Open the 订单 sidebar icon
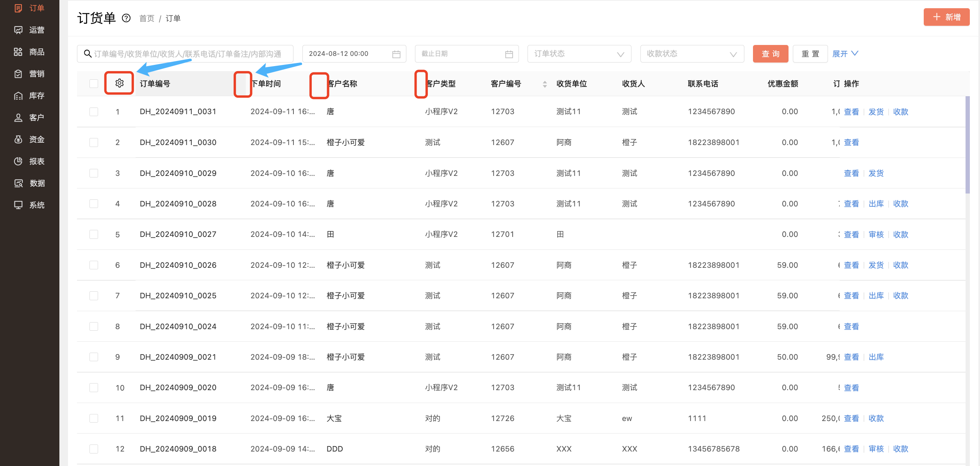 point(18,8)
